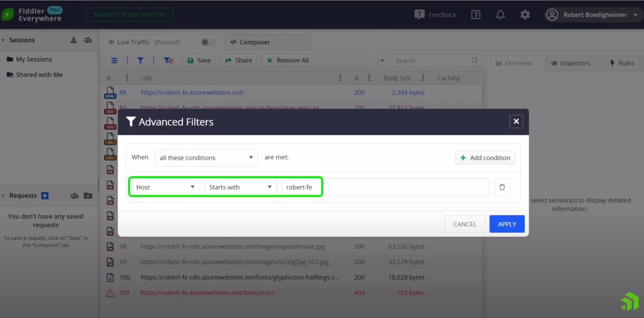Viewport: 644px width, 318px height.
Task: Select Shared with Me folder
Action: tap(35, 75)
